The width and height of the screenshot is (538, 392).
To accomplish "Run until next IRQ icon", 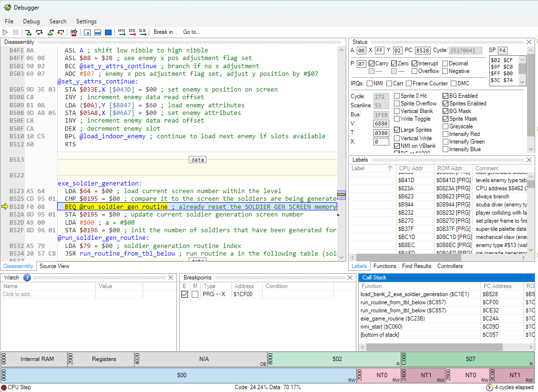I will 132,32.
